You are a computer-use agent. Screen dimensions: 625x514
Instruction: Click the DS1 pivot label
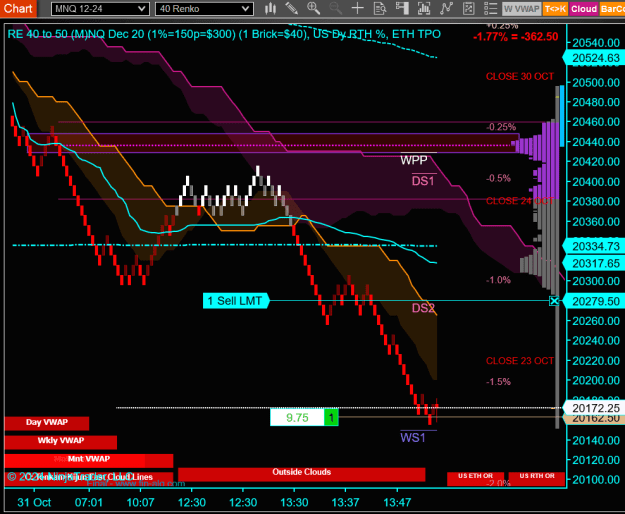click(x=423, y=181)
